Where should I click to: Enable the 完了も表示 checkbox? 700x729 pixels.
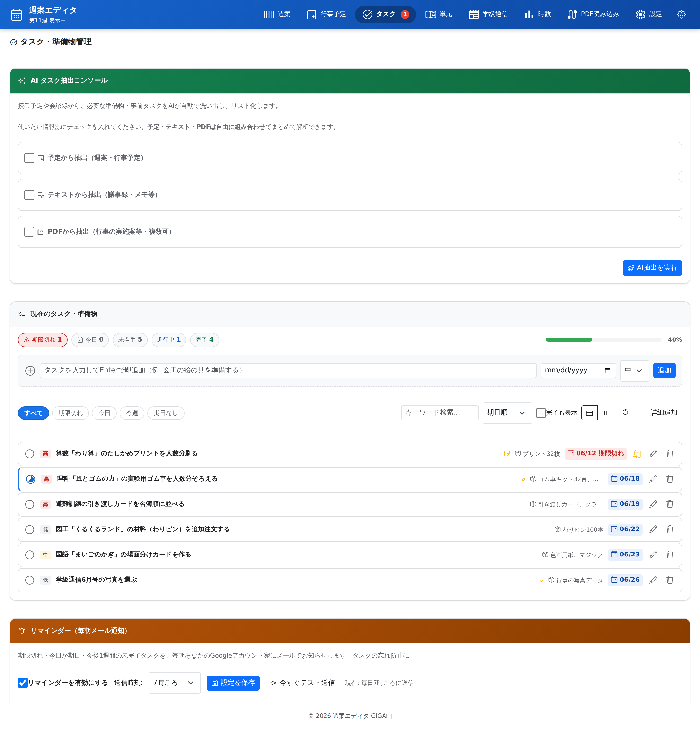(541, 413)
